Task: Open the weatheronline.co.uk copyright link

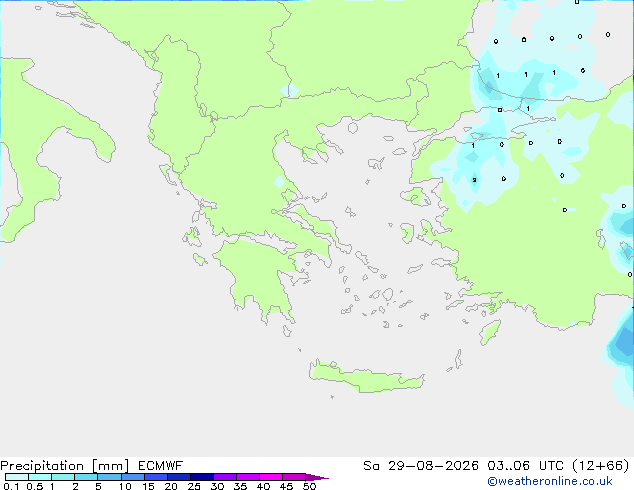Action: click(550, 481)
